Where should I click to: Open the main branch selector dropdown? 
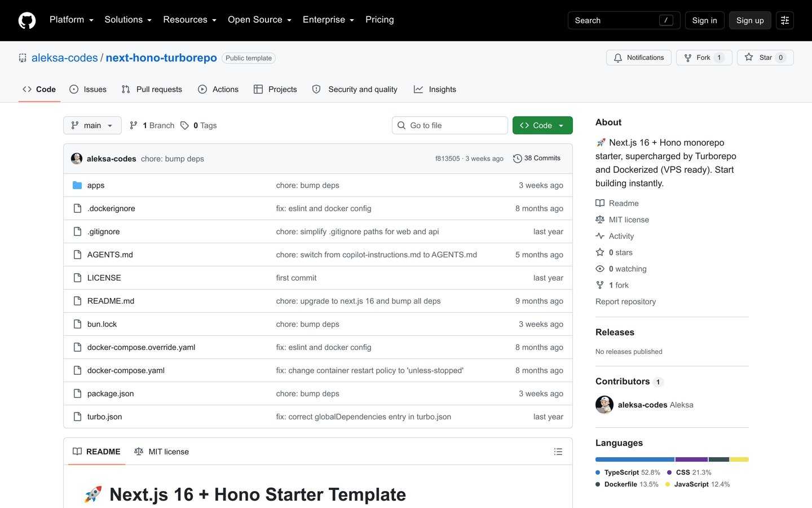[92, 125]
